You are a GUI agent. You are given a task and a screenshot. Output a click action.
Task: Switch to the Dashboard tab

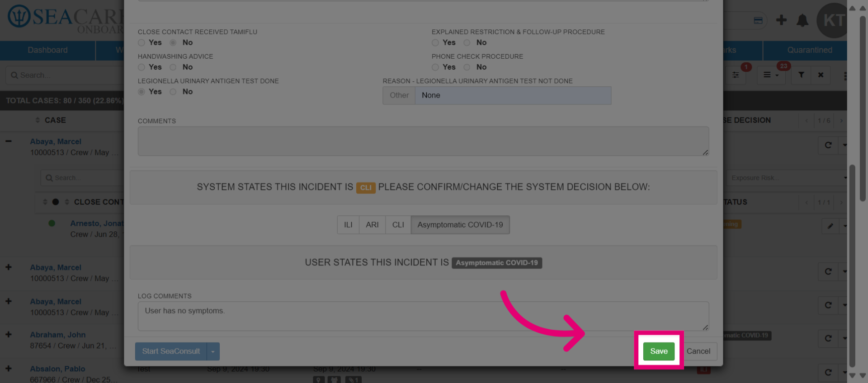click(x=47, y=50)
